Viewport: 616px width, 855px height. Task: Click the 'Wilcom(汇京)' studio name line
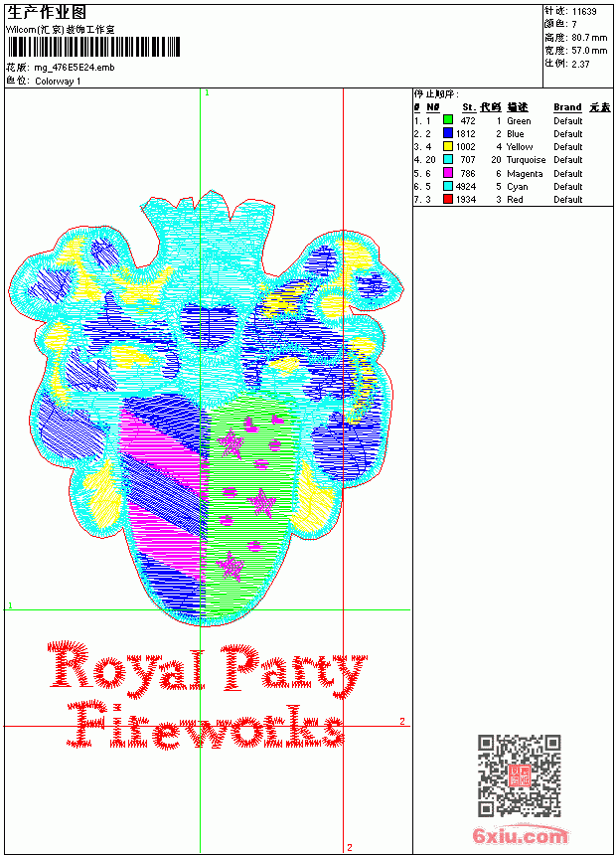click(61, 30)
